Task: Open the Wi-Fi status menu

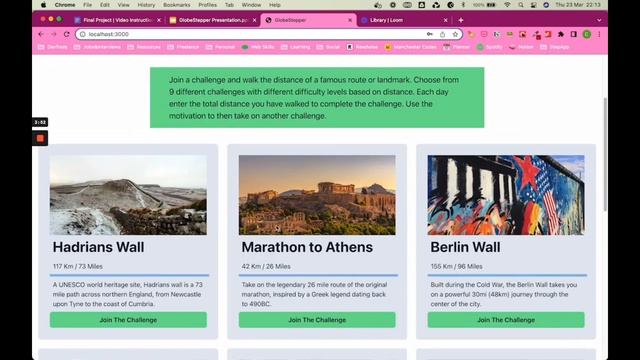Action: coord(507,5)
